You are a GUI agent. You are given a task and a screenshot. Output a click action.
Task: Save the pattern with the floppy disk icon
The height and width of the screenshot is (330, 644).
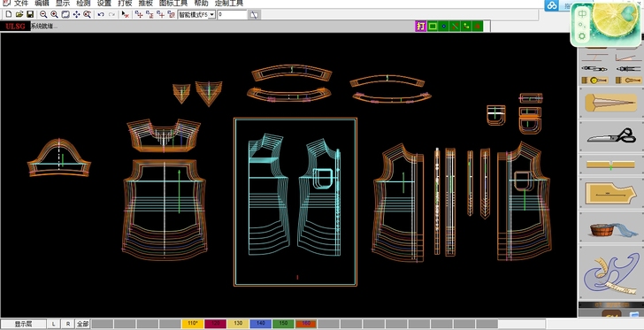tap(30, 14)
